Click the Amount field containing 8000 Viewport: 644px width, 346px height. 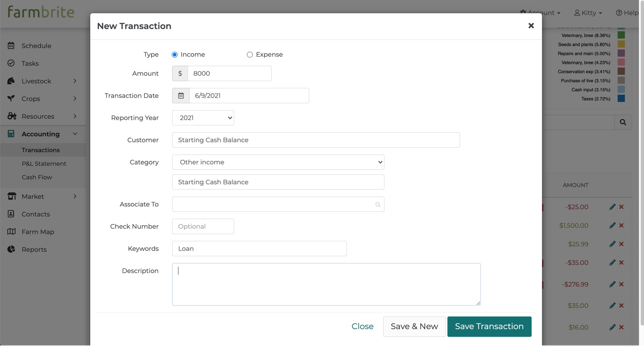[230, 73]
